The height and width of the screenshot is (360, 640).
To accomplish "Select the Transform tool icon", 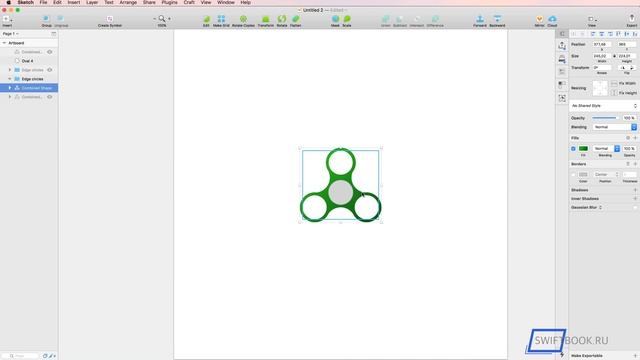I will (x=266, y=19).
